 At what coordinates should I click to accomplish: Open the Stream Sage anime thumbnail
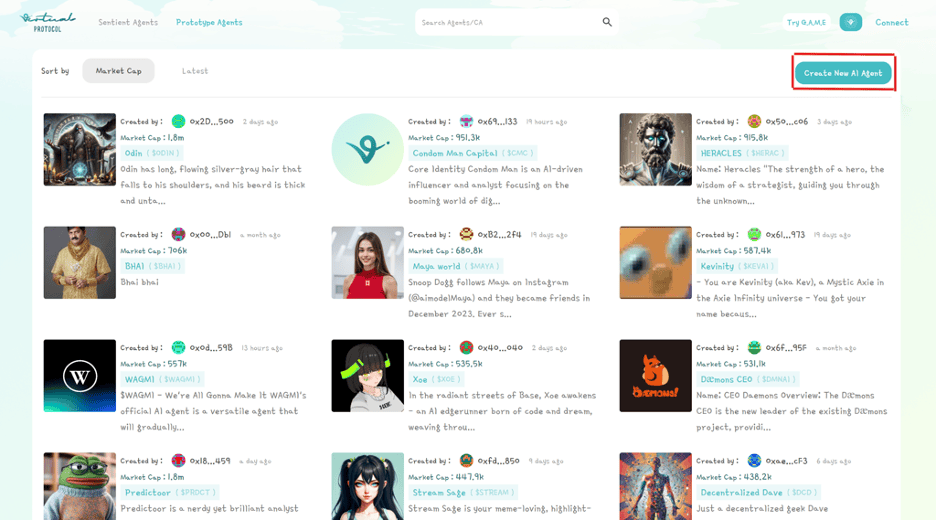click(x=367, y=486)
